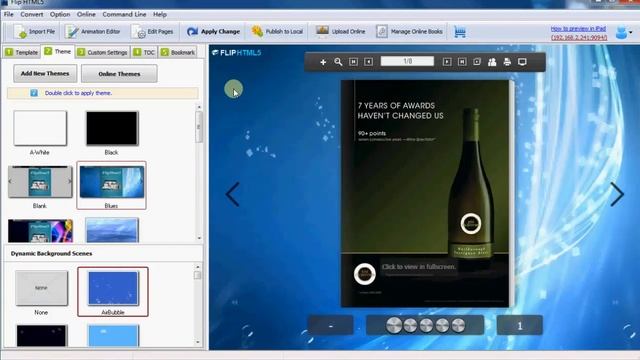Screen dimensions: 640x360
Task: Open the user account dropdown icon
Action: tap(624, 32)
